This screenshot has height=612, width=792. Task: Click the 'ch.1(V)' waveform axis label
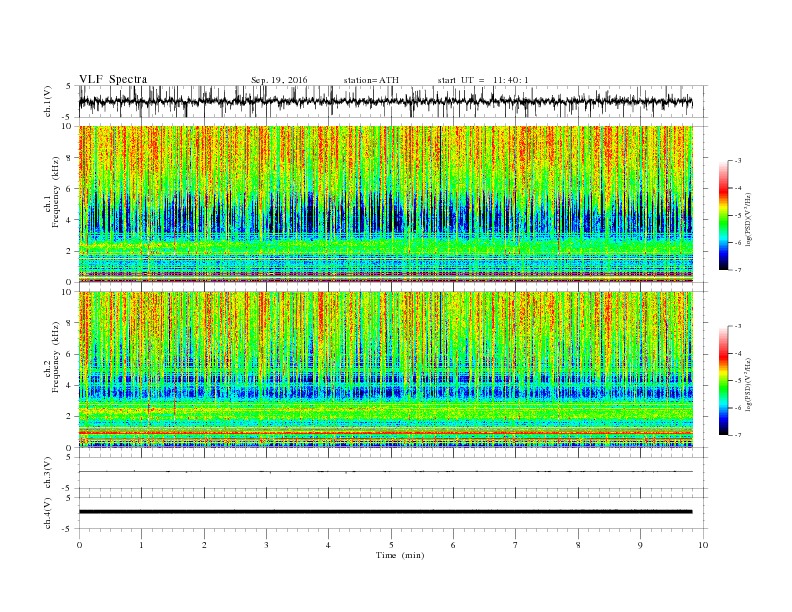(x=48, y=101)
